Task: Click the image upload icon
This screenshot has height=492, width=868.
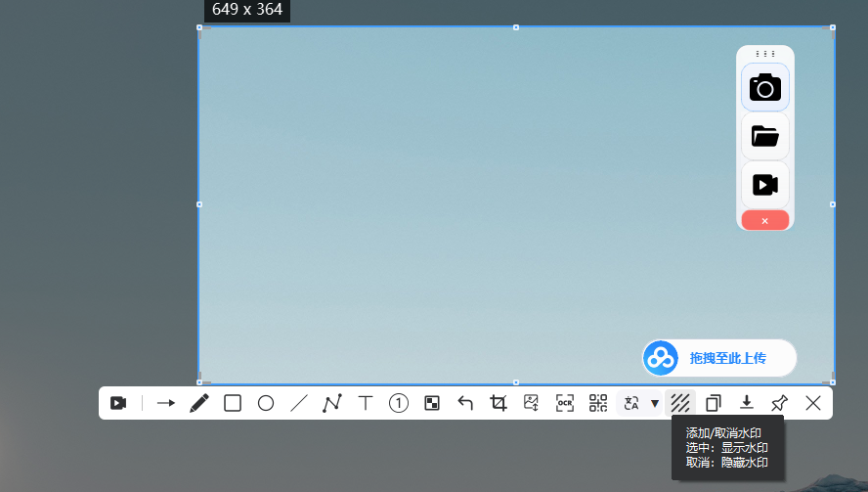Action: coord(532,403)
